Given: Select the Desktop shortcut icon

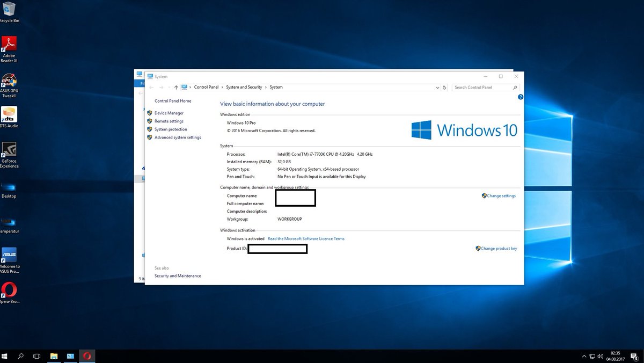Looking at the screenshot, I should pos(9,190).
